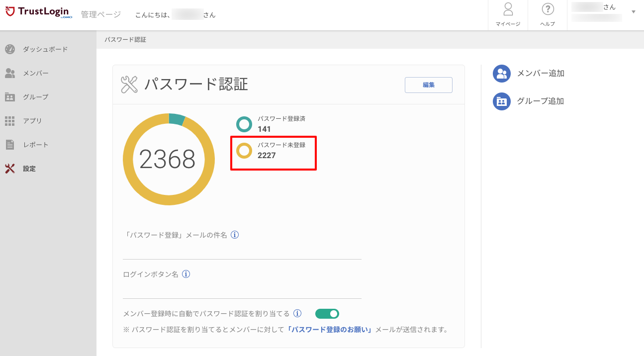Click the info icon beside ログインボタン名
The image size is (644, 356).
click(186, 274)
